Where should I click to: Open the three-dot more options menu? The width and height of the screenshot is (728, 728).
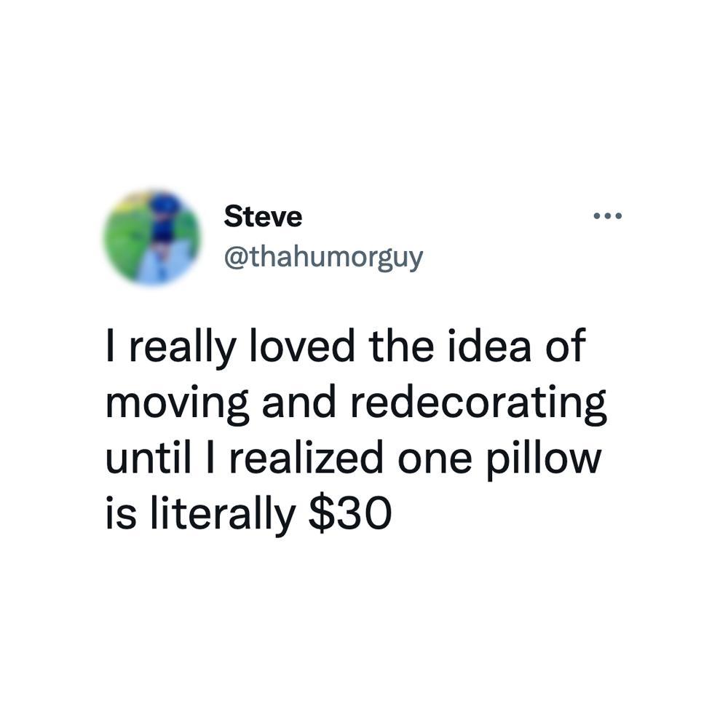[x=607, y=215]
